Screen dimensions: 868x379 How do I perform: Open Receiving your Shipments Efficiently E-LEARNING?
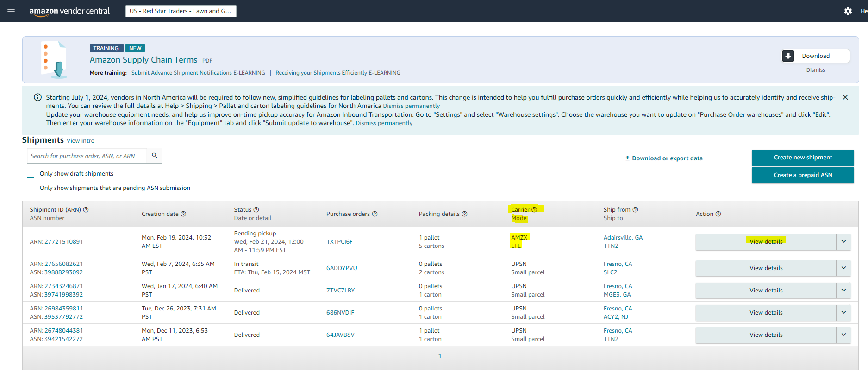pyautogui.click(x=338, y=73)
